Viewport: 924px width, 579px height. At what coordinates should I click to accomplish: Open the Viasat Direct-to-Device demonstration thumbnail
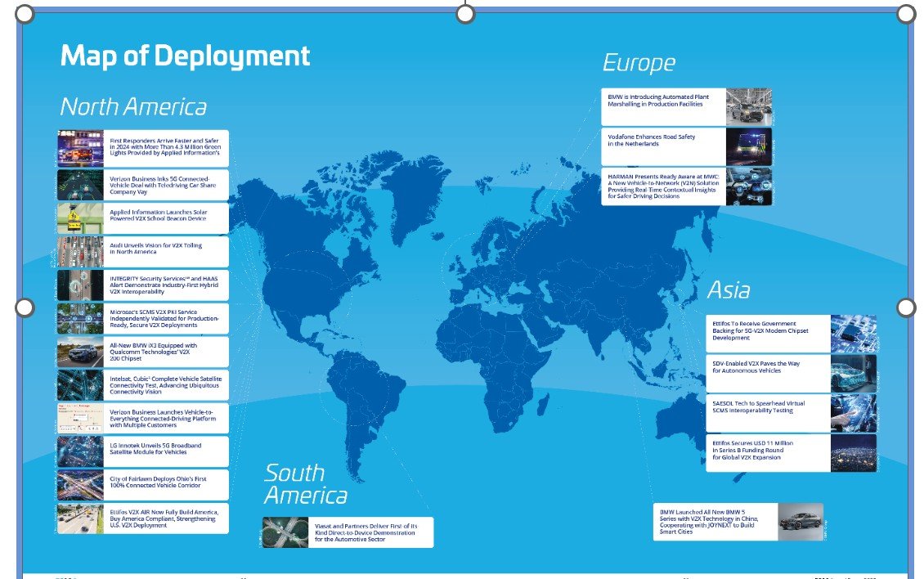[x=285, y=532]
